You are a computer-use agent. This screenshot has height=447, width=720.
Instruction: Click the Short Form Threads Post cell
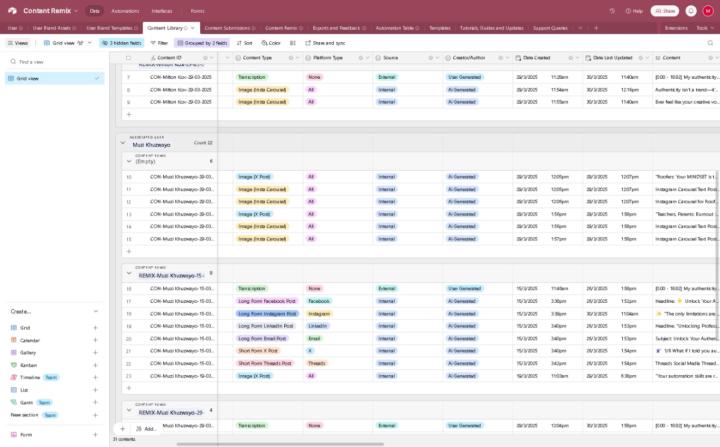tap(267, 363)
